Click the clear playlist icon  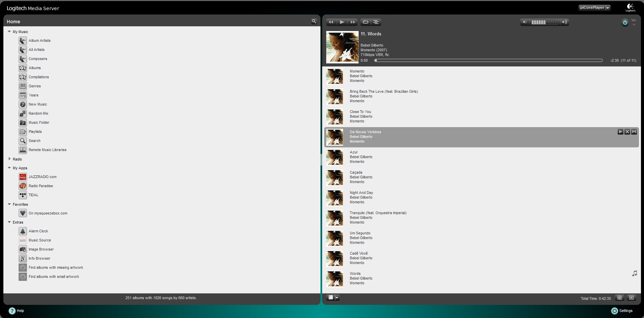click(632, 298)
